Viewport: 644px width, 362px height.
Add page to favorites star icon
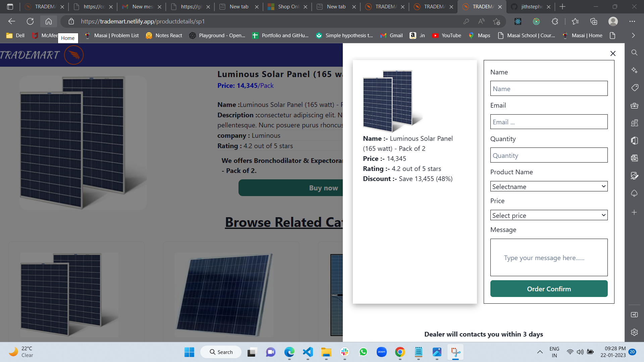[x=496, y=21]
